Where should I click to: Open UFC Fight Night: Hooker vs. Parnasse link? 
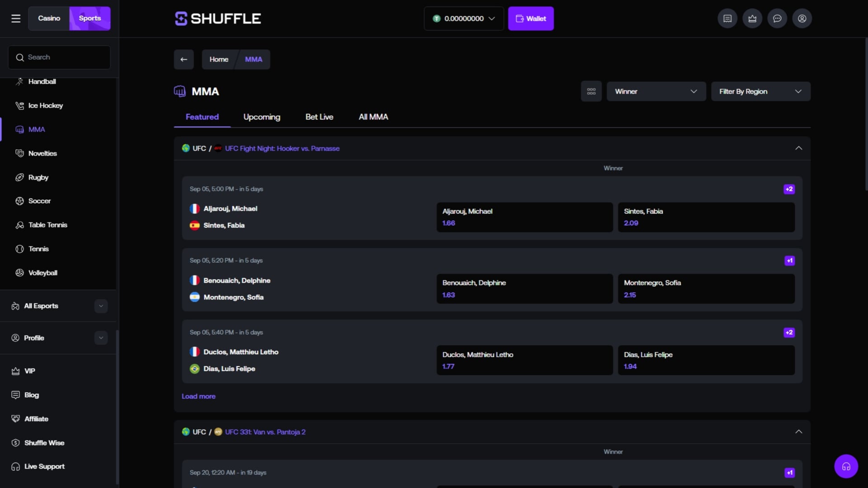point(282,148)
